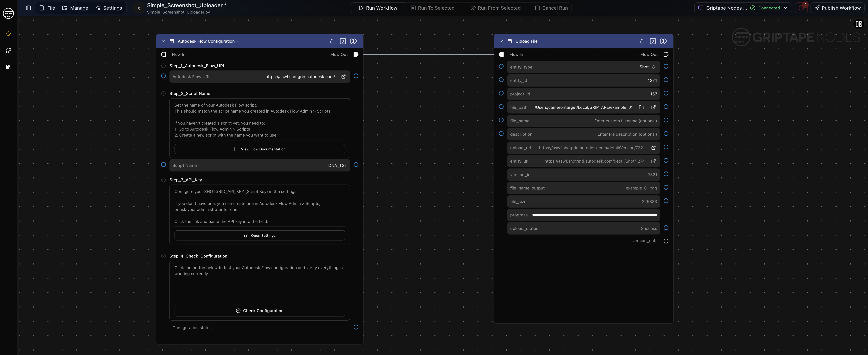Collapse Step_3_API_Key group
Screen dimensions: 868x355
tap(163, 180)
